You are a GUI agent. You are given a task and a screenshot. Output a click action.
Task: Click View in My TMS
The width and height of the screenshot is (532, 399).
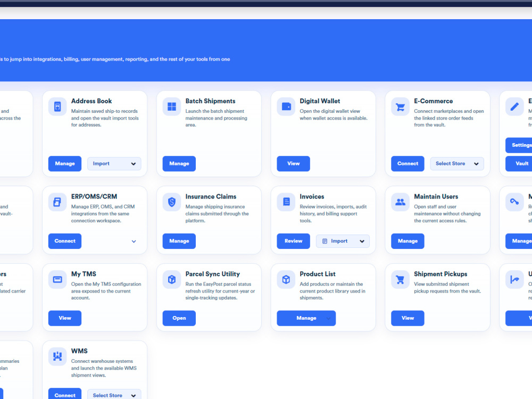(65, 318)
